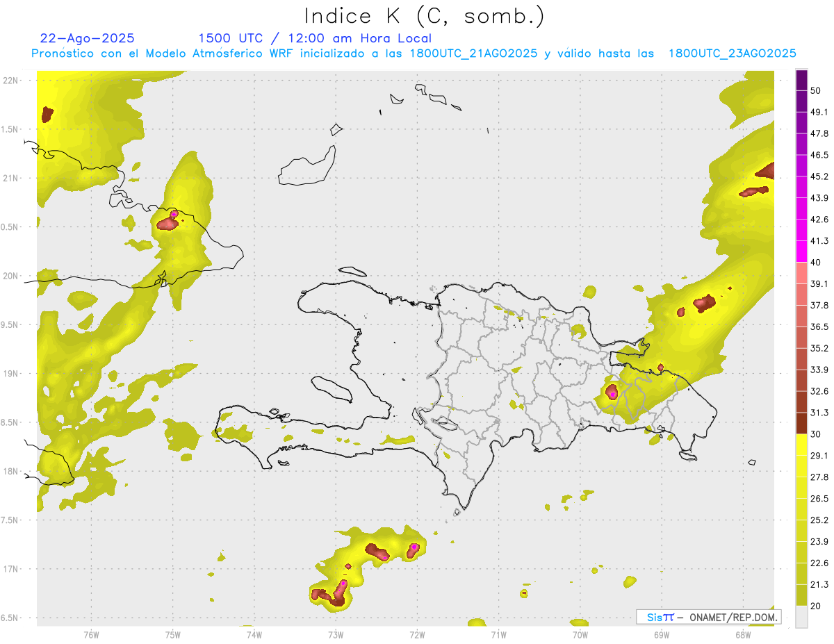Click the colorbar label '31.3'

point(819,413)
